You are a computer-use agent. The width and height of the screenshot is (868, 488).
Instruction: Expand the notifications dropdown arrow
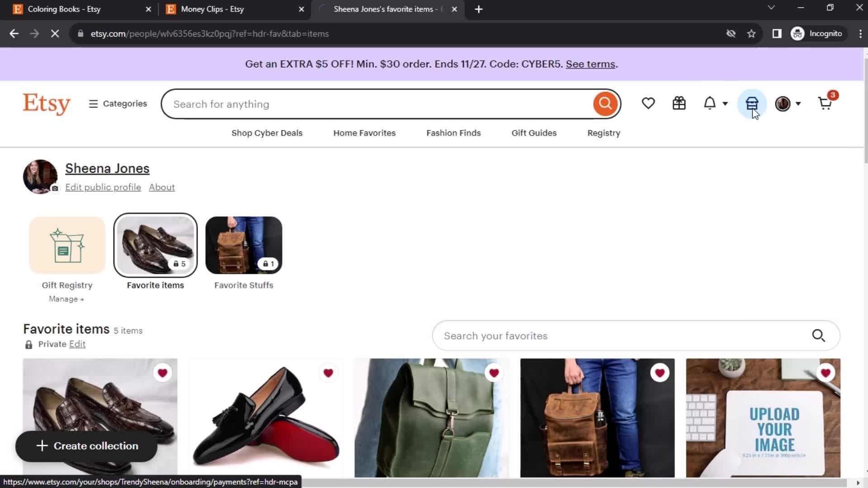724,103
